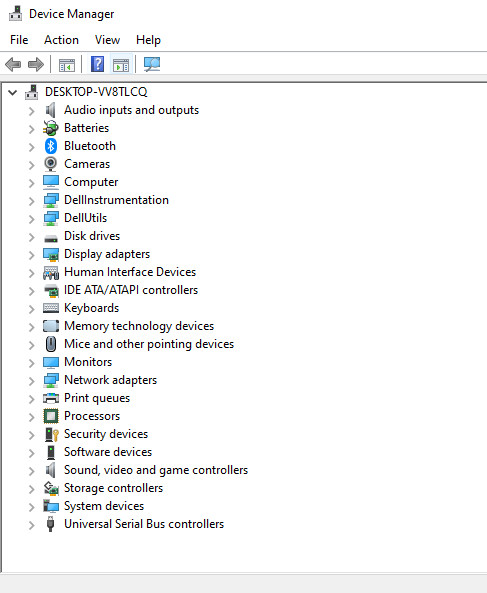
Task: Open the View menu
Action: 107,40
